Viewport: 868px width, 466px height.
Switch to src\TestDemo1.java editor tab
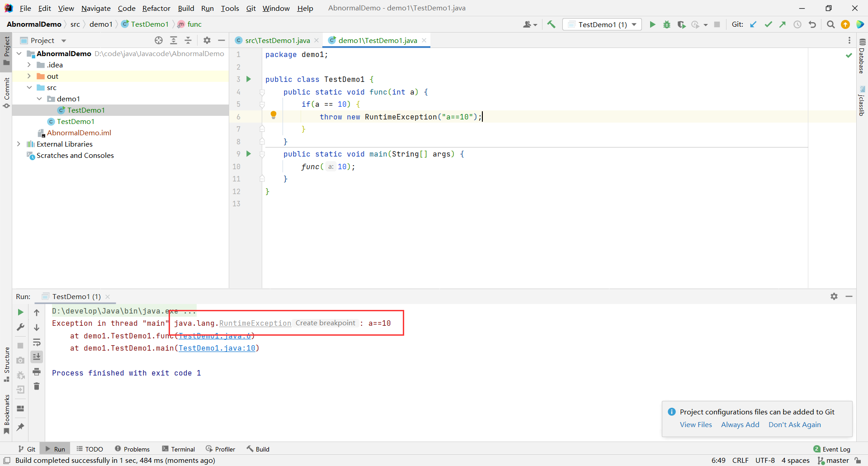277,40
